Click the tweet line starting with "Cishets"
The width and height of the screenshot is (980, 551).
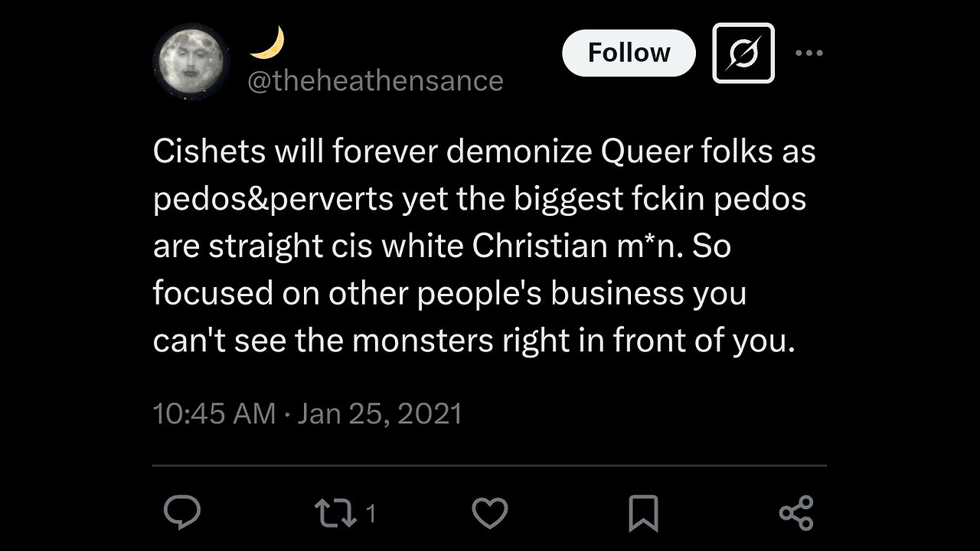(x=484, y=152)
